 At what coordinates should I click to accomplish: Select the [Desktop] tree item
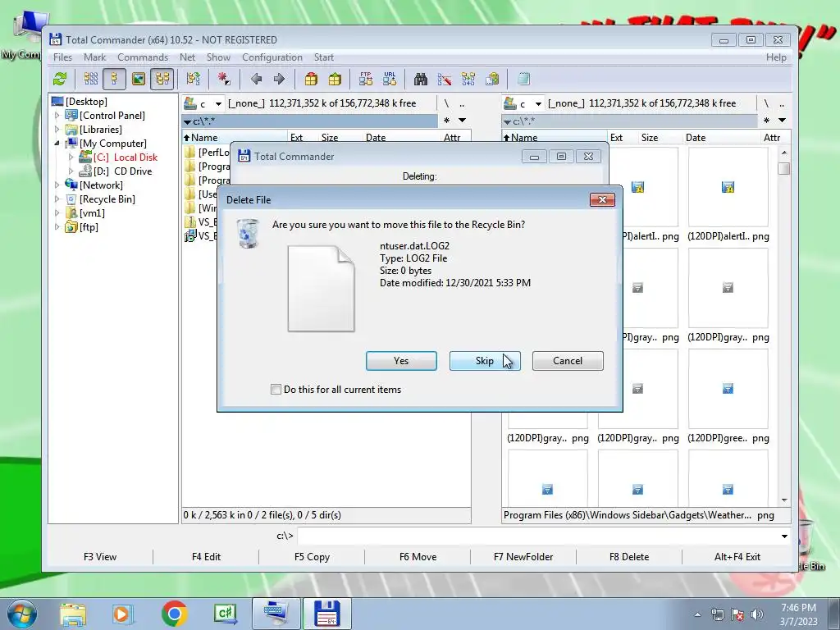(x=86, y=101)
